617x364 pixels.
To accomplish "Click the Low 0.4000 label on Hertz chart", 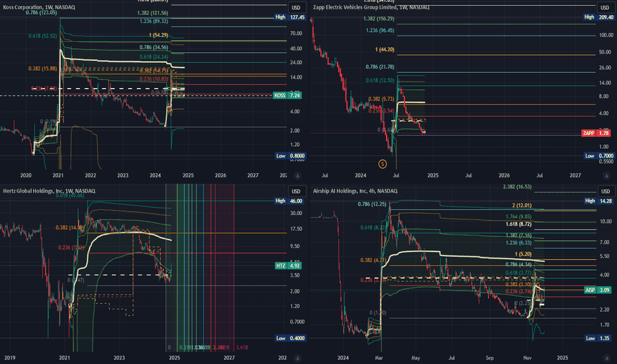I will click(x=291, y=338).
